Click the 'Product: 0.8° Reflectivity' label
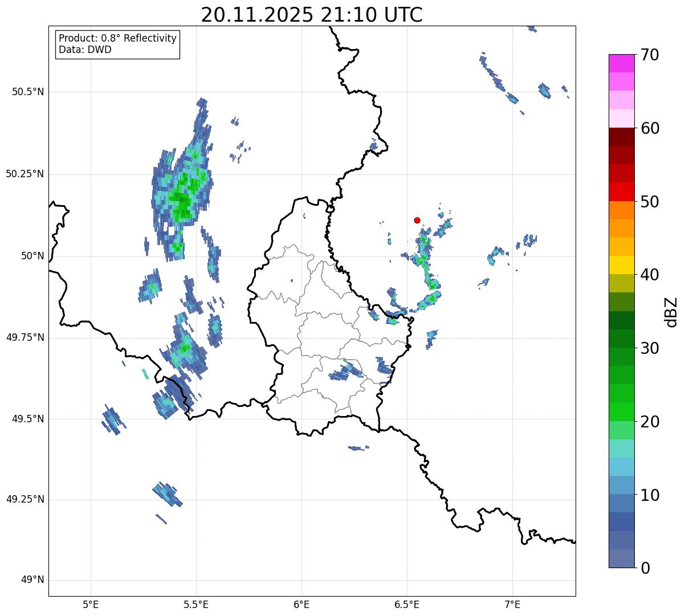 (118, 38)
